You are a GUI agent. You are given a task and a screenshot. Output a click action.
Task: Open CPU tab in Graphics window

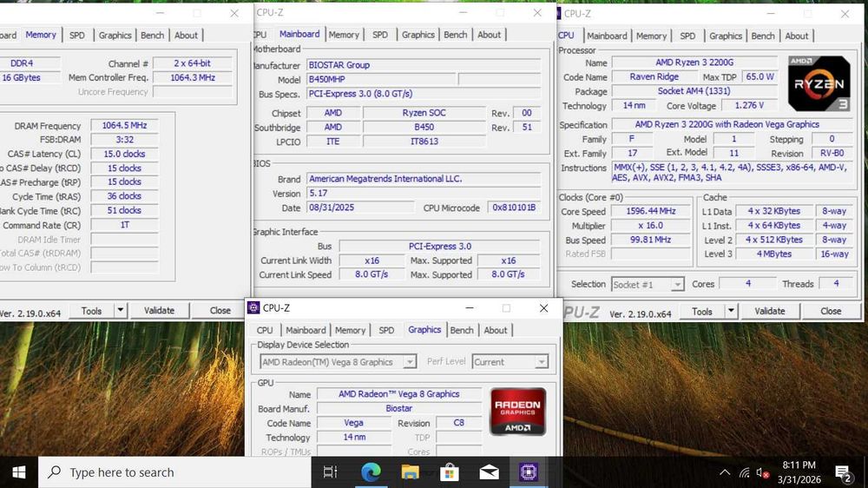[x=265, y=330]
